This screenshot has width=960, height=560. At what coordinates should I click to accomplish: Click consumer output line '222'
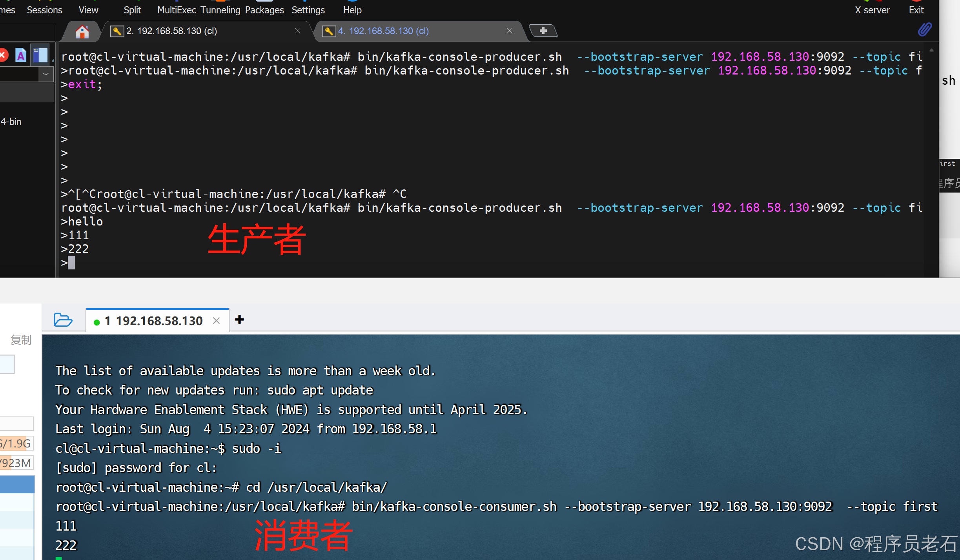(66, 545)
